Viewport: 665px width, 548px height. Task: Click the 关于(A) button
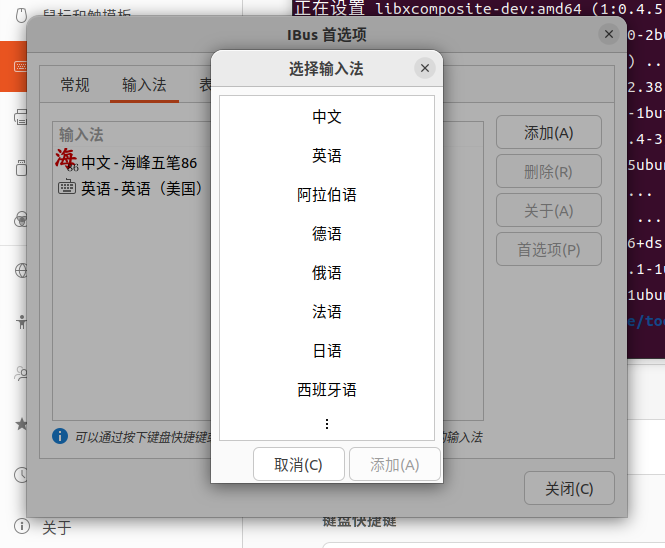point(549,210)
